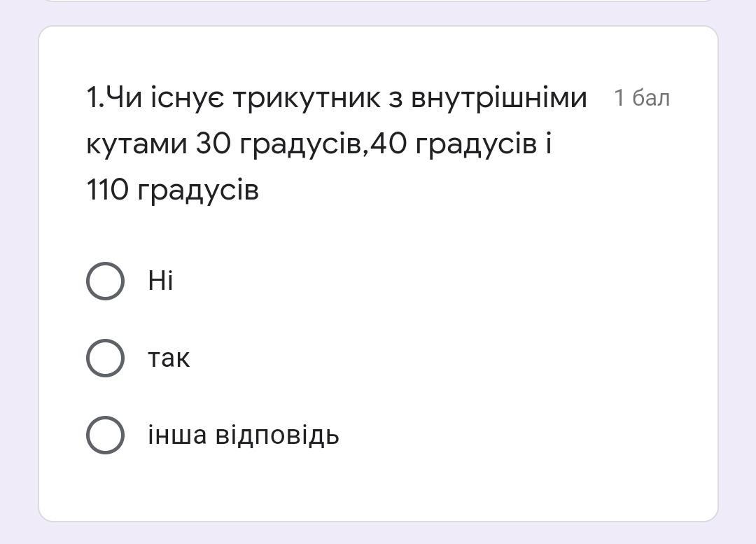This screenshot has width=756, height=544.
Task: Click the "Ні" answer label text
Action: pyautogui.click(x=160, y=280)
